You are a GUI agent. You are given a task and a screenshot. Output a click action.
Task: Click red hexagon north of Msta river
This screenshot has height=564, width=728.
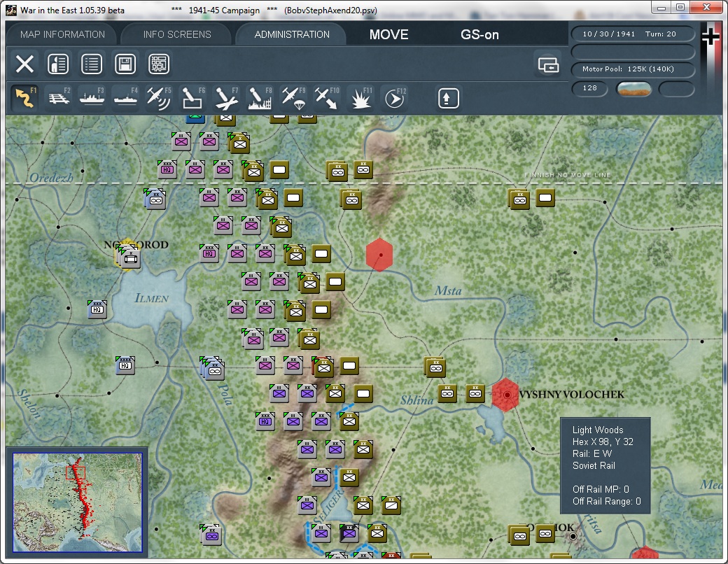(x=380, y=255)
